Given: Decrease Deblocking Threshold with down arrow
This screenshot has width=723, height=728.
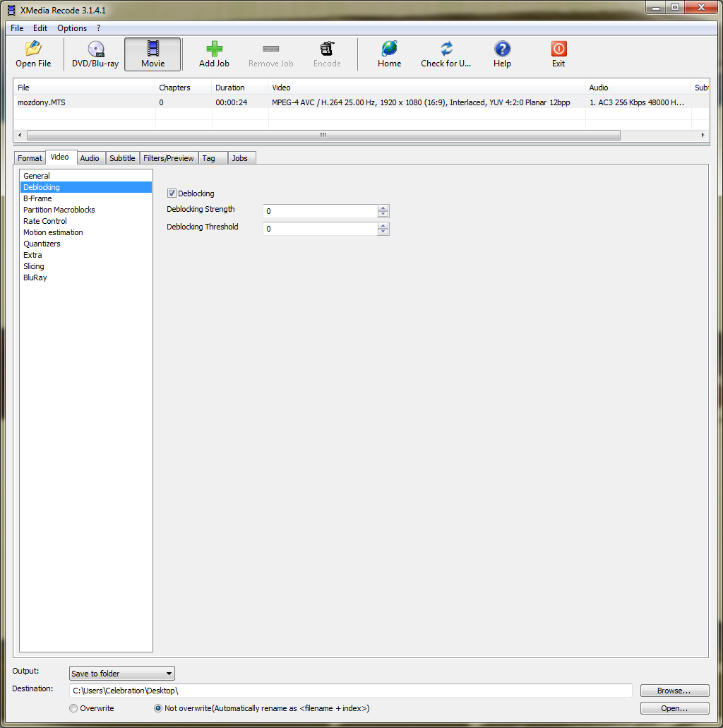Looking at the screenshot, I should (x=383, y=231).
